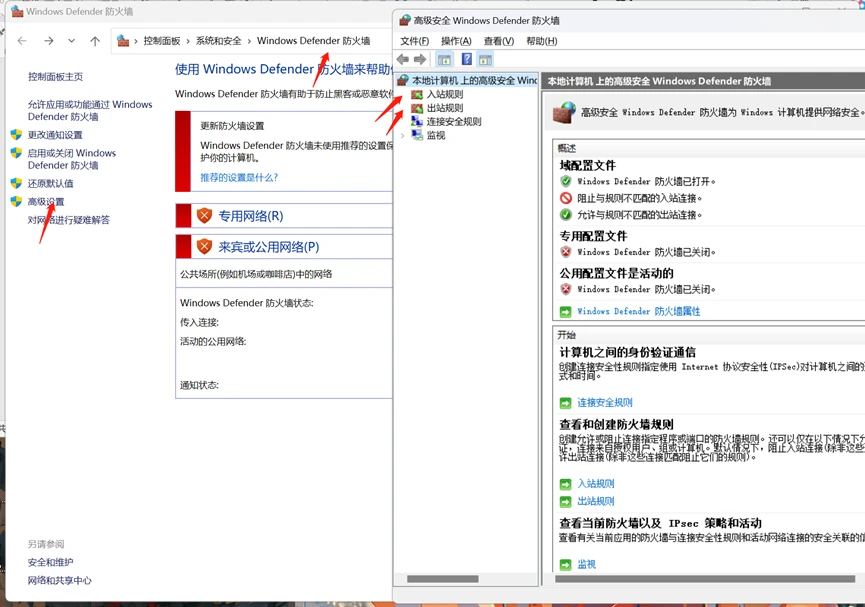Click the Back navigation arrow in Control Panel
Screen dimensions: 865x607
pos(22,41)
